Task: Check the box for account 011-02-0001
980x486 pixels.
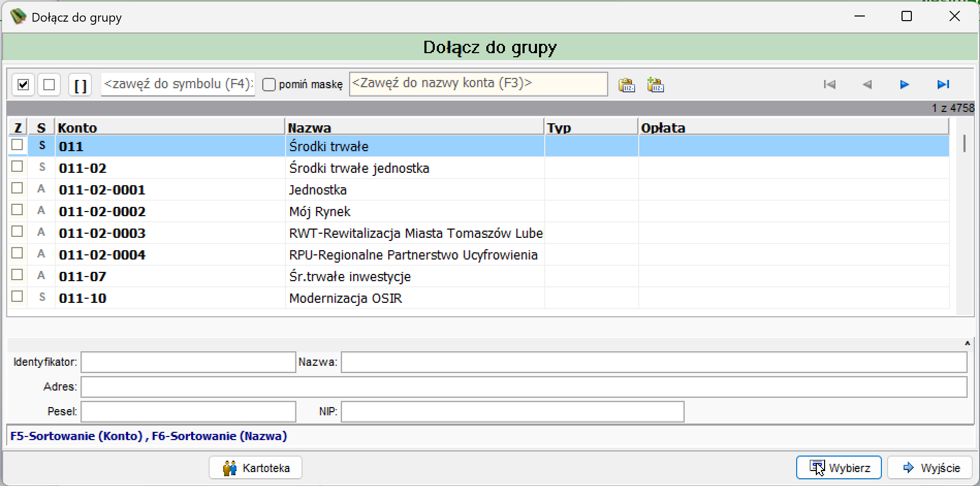Action: pos(17,188)
